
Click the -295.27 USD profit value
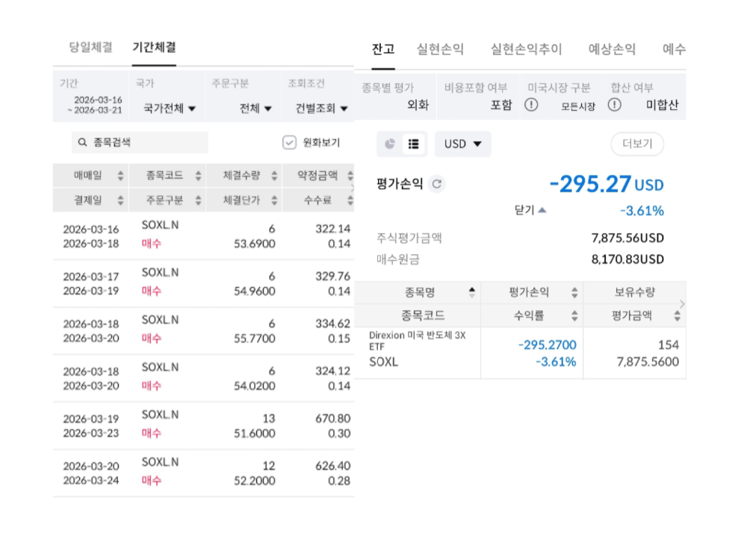[x=607, y=184]
